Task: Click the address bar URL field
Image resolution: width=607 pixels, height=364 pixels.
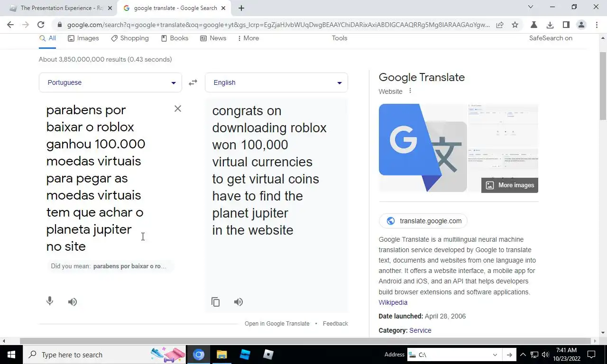Action: click(x=278, y=25)
